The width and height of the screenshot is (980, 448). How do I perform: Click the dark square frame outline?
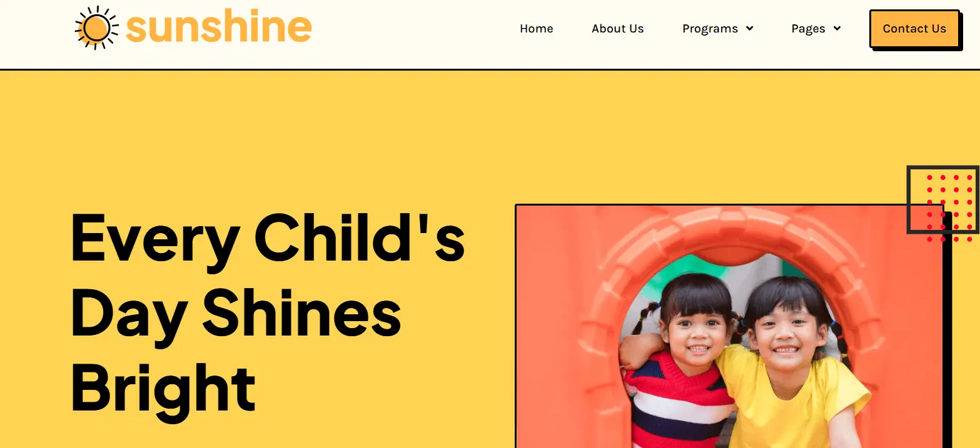pos(942,200)
